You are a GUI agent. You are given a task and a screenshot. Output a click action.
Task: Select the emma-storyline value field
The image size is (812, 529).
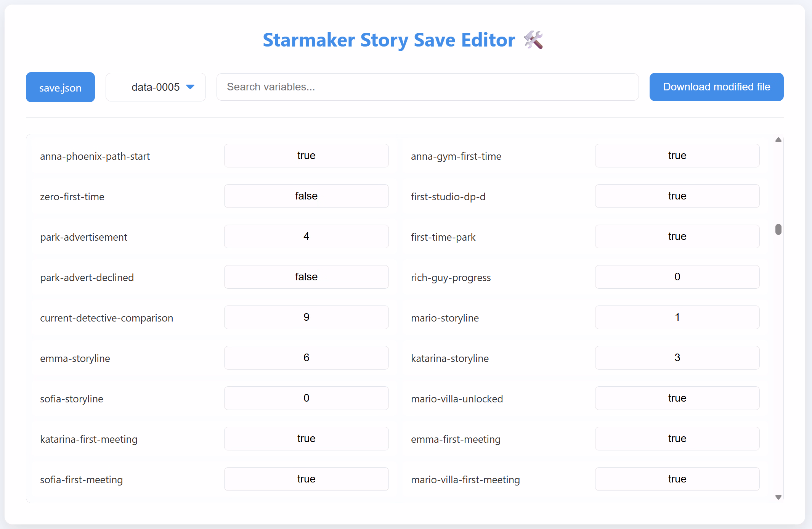pyautogui.click(x=306, y=358)
